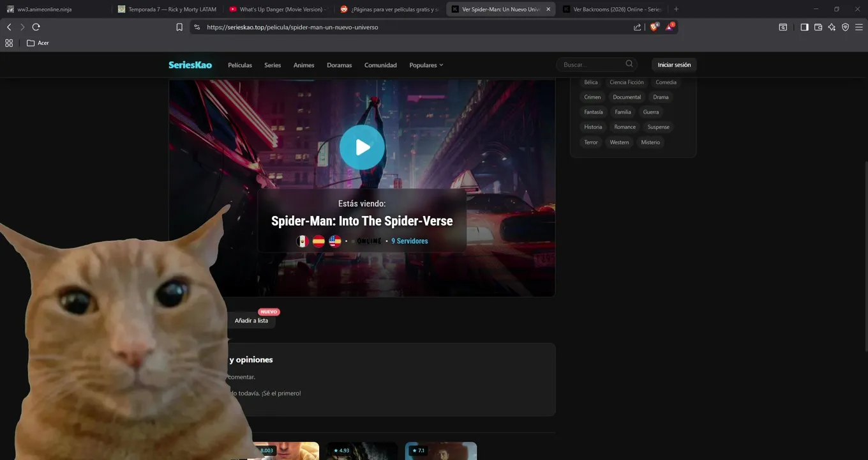Select the Western genre tag
The height and width of the screenshot is (460, 868).
coord(619,142)
